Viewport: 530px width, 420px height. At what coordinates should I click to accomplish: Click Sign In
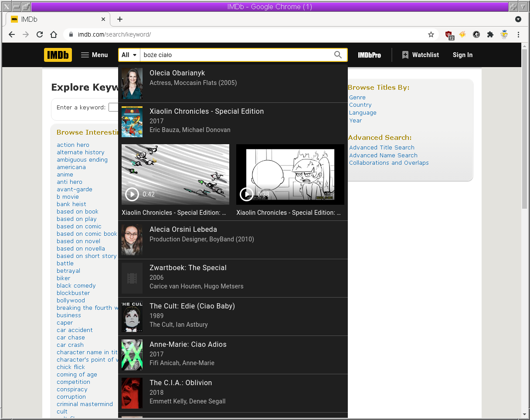pyautogui.click(x=462, y=55)
